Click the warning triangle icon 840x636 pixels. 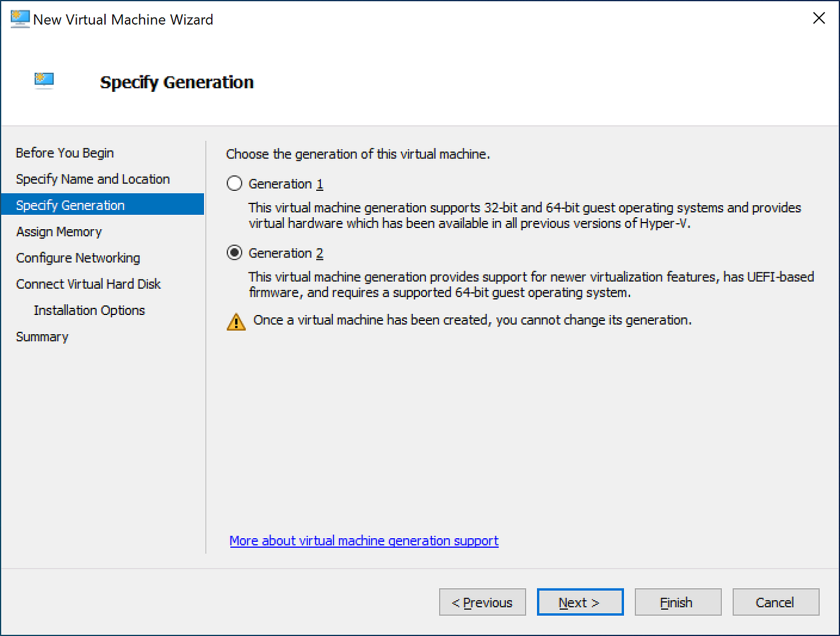(236, 321)
